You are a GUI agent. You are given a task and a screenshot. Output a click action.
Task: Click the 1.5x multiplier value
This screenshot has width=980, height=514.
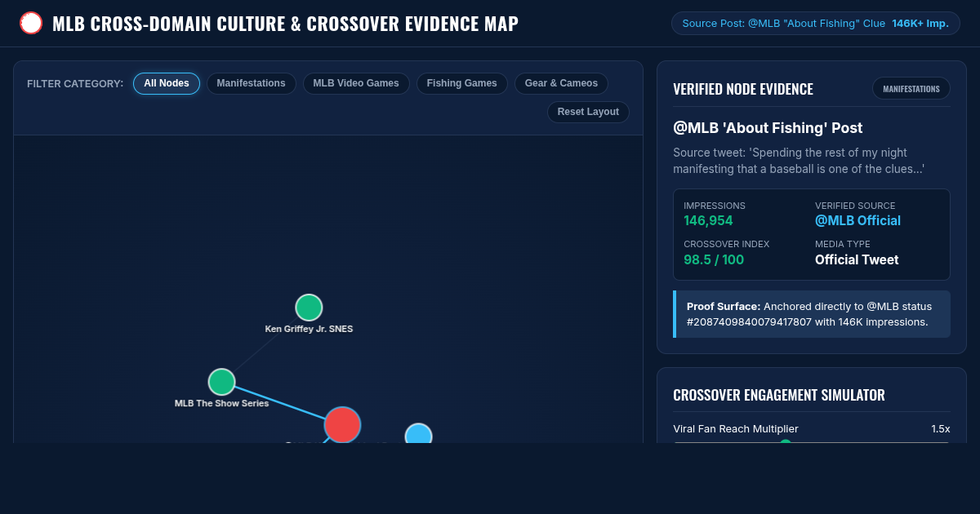pyautogui.click(x=941, y=428)
